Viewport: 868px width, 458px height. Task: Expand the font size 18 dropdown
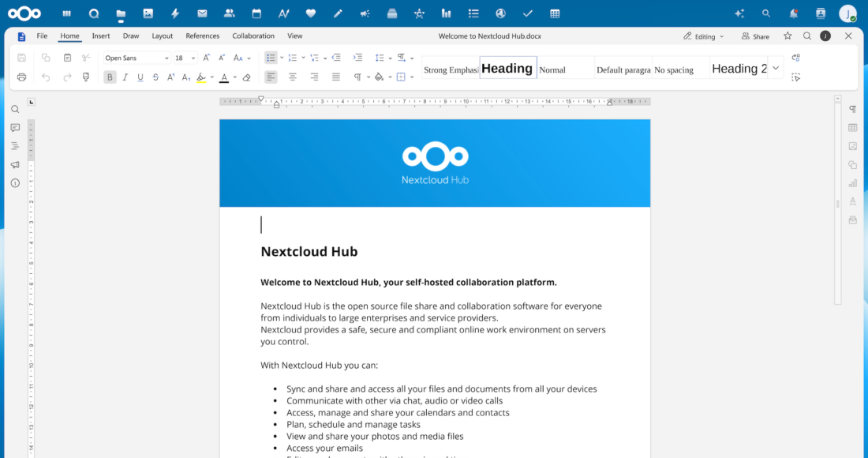coord(193,58)
